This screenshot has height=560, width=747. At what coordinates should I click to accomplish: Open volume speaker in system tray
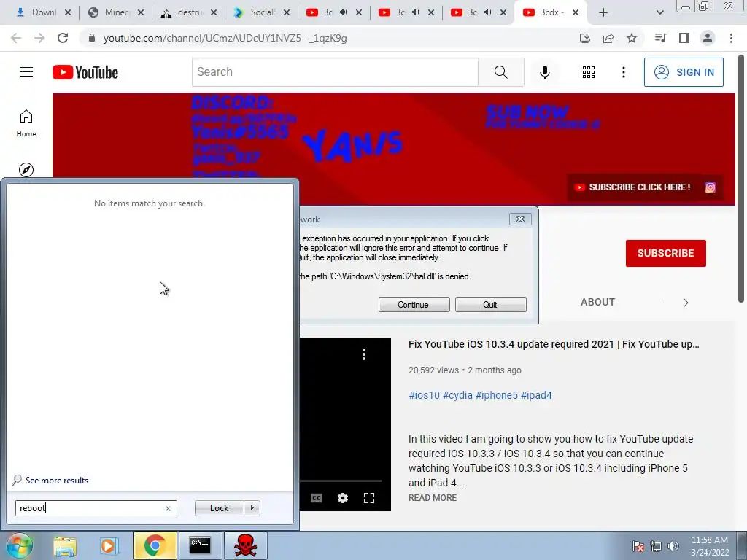(673, 546)
